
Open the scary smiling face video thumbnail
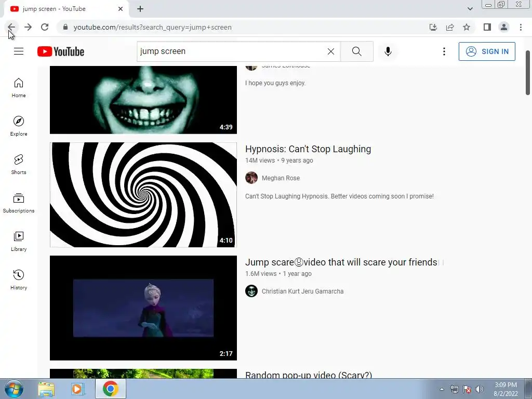(x=143, y=100)
